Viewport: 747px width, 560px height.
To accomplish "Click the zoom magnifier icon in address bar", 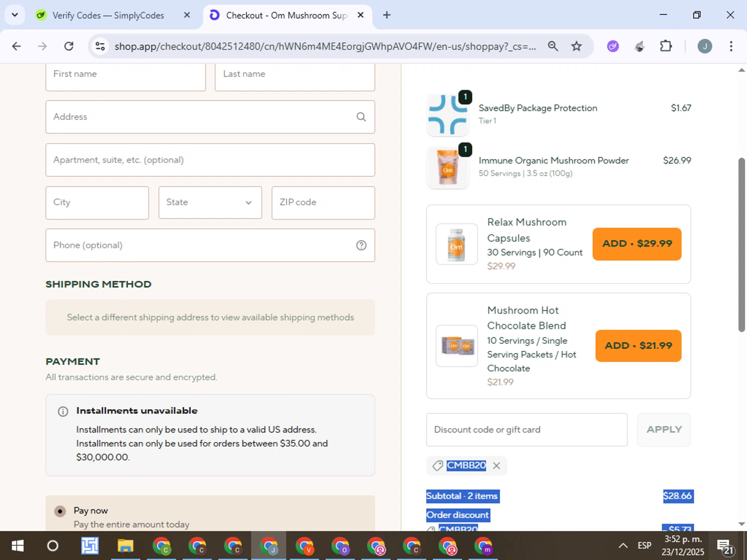I will click(x=553, y=46).
